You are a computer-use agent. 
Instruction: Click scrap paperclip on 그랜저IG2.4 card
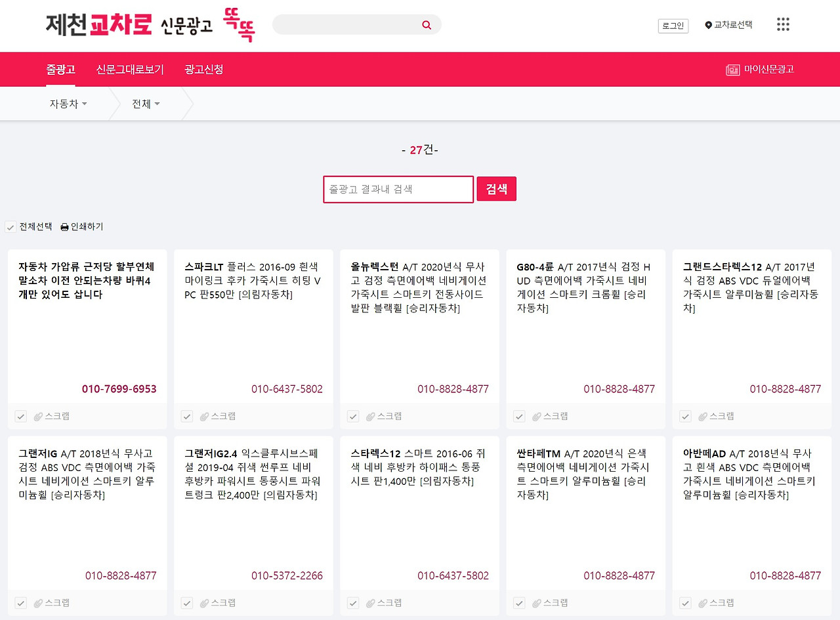(204, 603)
